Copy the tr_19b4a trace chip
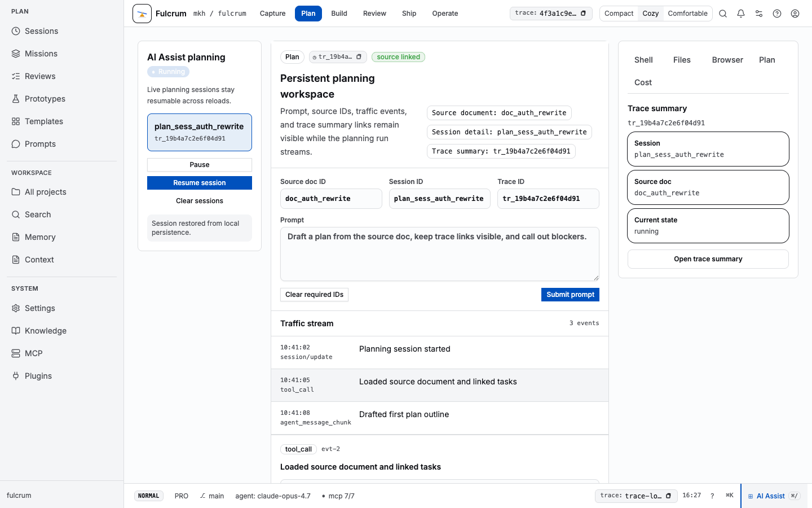This screenshot has width=812, height=508. (x=359, y=57)
